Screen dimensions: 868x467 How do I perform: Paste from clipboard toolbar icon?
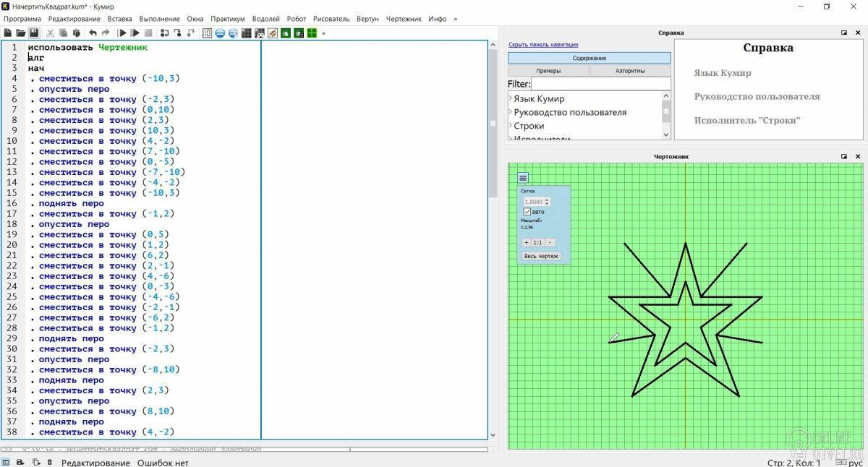76,33
